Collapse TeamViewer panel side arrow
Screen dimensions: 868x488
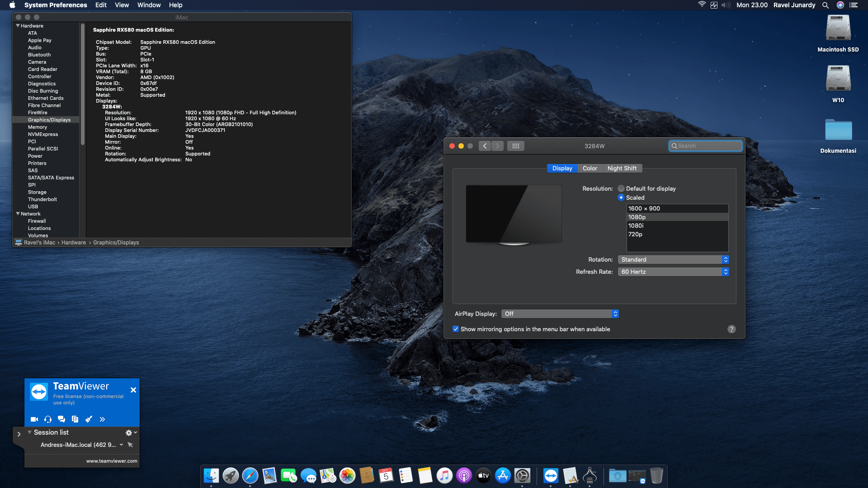point(19,434)
